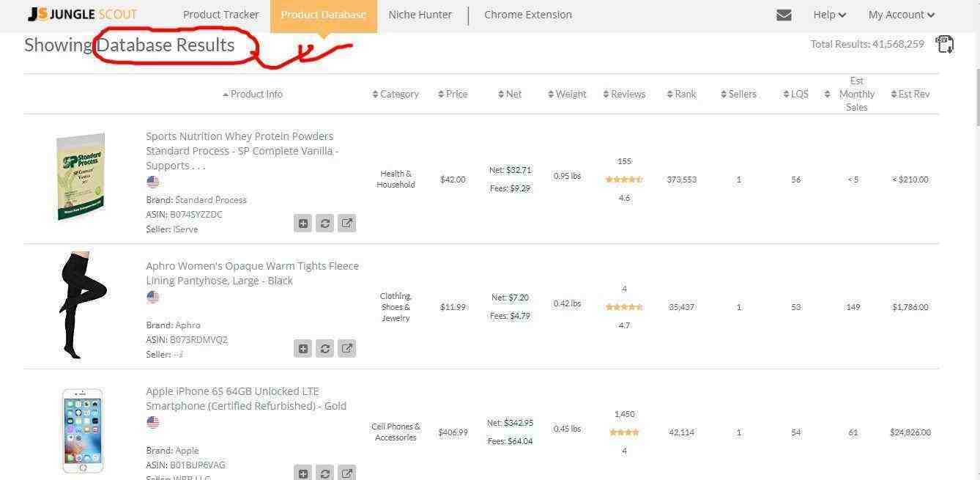Screen dimensions: 980x480
Task: Click the Health & Household category cell
Action: pyautogui.click(x=396, y=180)
